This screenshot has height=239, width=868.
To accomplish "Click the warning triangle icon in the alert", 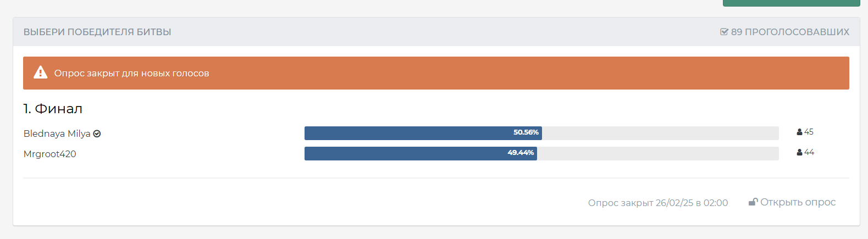I will pyautogui.click(x=41, y=73).
